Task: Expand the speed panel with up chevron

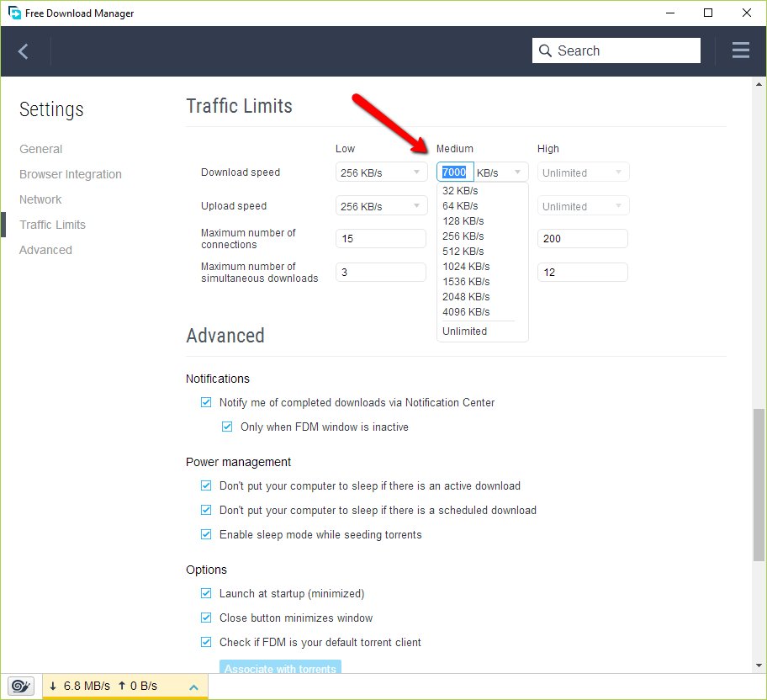Action: (193, 687)
